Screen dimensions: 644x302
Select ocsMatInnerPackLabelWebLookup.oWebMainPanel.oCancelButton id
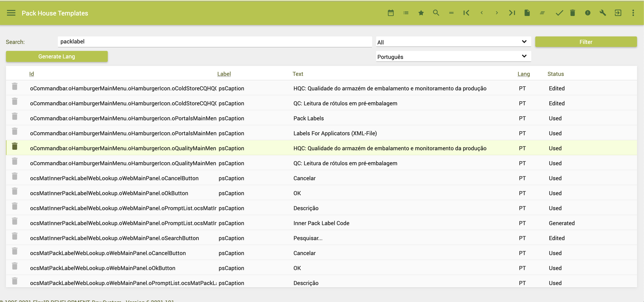pyautogui.click(x=114, y=178)
